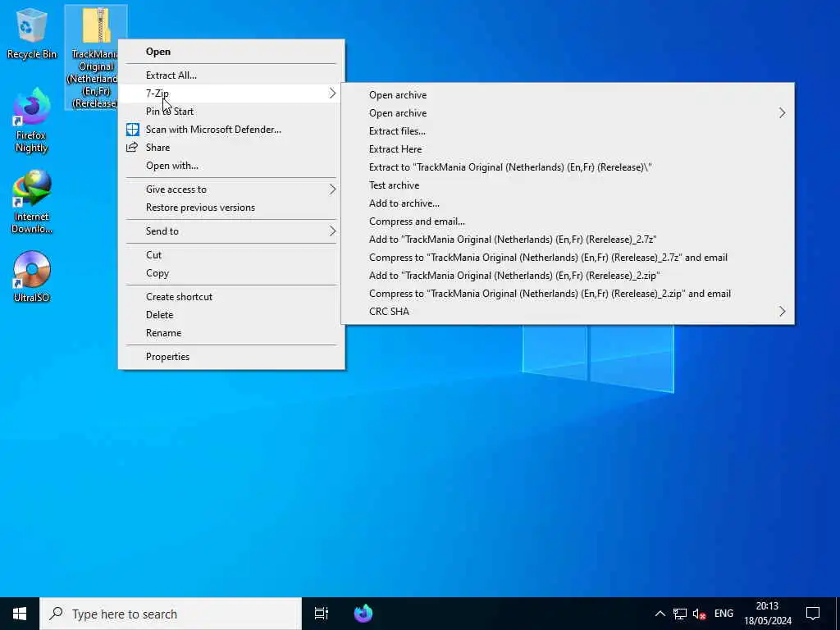Expand the Send to submenu

point(231,231)
